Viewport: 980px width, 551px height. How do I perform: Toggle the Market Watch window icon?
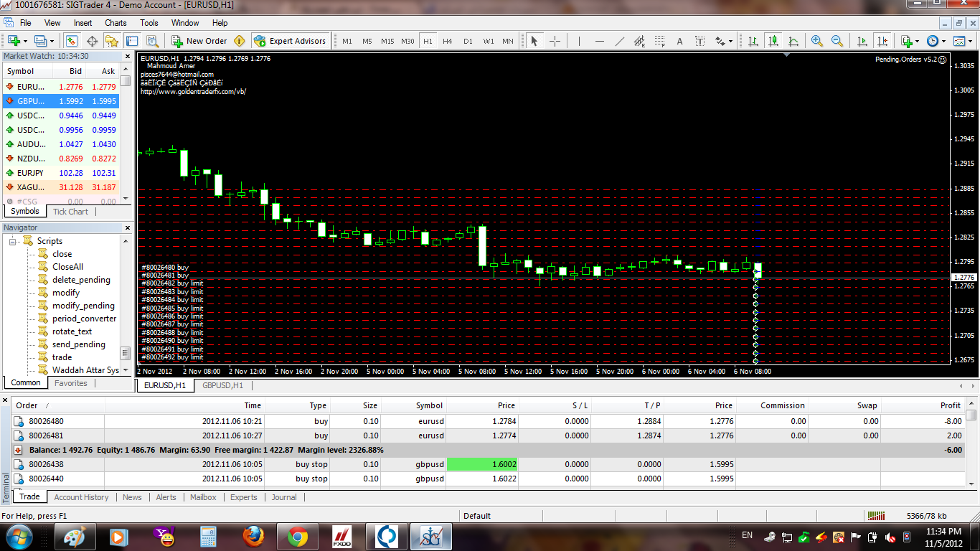point(72,41)
